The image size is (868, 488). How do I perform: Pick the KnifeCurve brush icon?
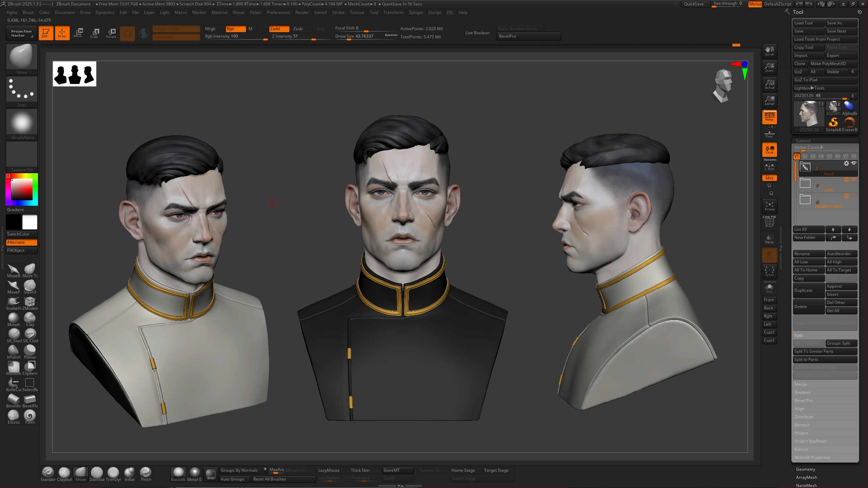tap(14, 384)
